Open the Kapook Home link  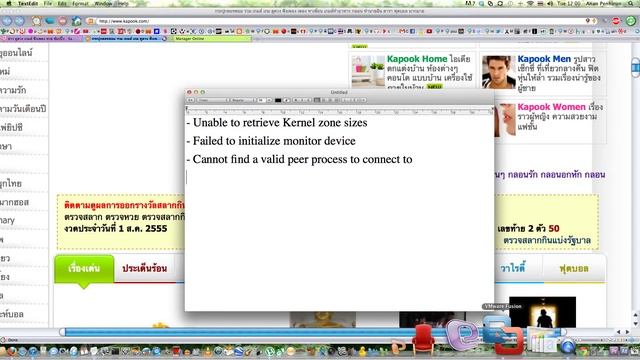coord(417,59)
